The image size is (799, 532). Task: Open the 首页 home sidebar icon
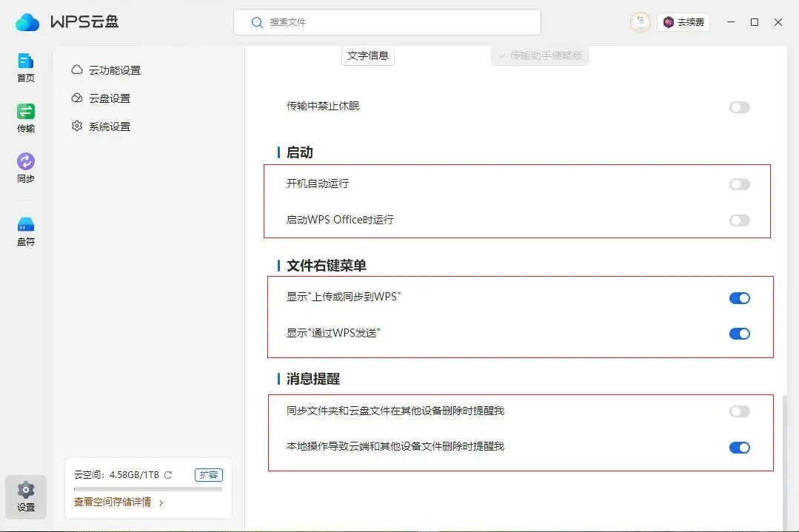coord(25,68)
